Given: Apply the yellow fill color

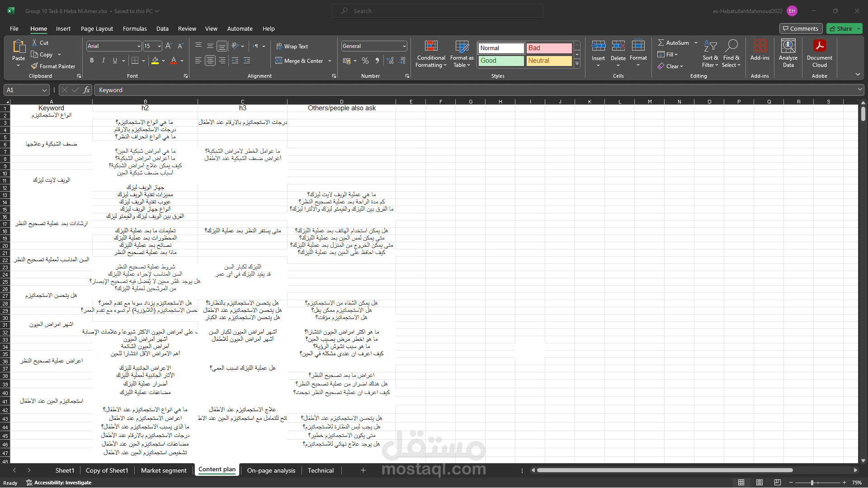Looking at the screenshot, I should [x=155, y=61].
